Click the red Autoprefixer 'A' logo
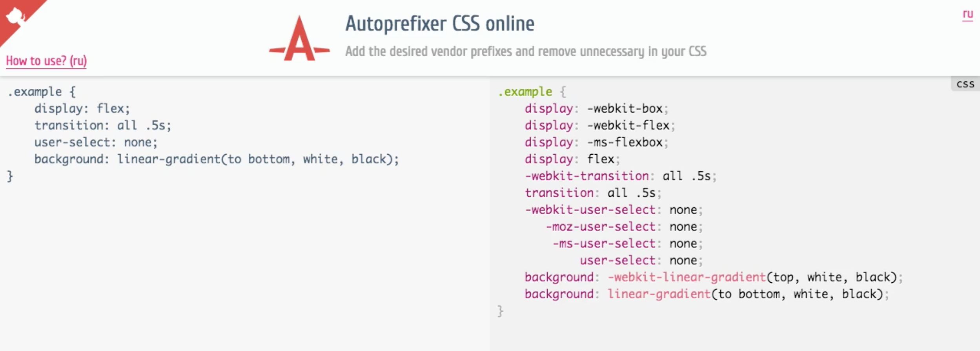 [299, 39]
